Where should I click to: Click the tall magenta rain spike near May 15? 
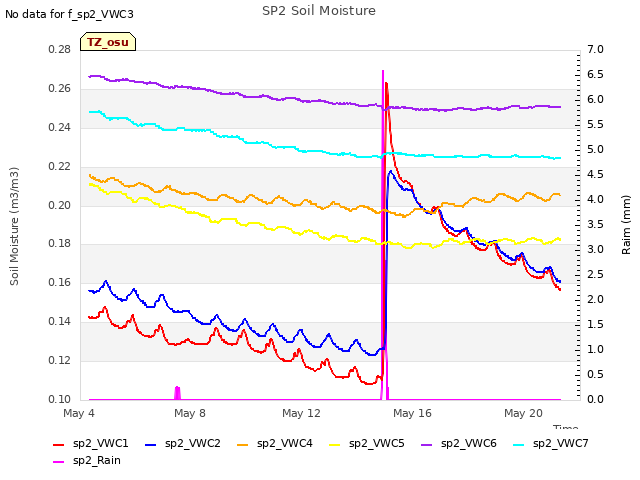click(x=383, y=235)
